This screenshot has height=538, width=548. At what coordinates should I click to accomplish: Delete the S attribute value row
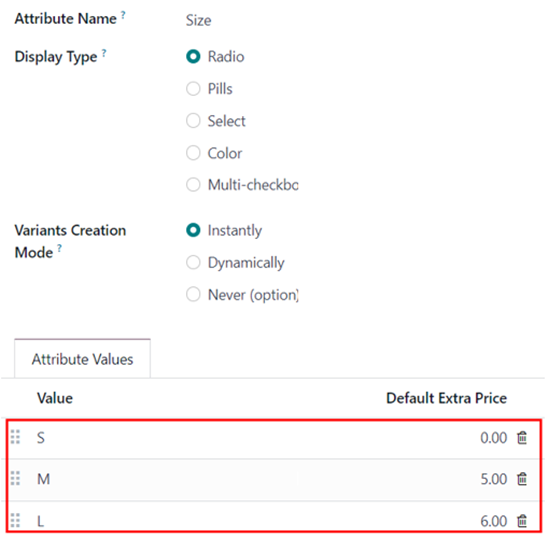click(522, 438)
